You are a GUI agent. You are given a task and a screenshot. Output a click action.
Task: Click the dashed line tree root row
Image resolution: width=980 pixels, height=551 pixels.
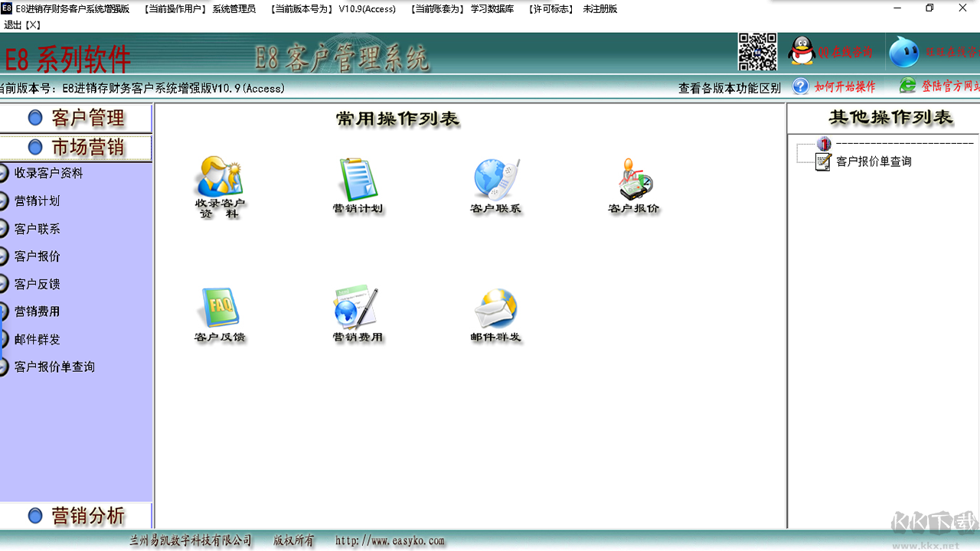pos(904,143)
